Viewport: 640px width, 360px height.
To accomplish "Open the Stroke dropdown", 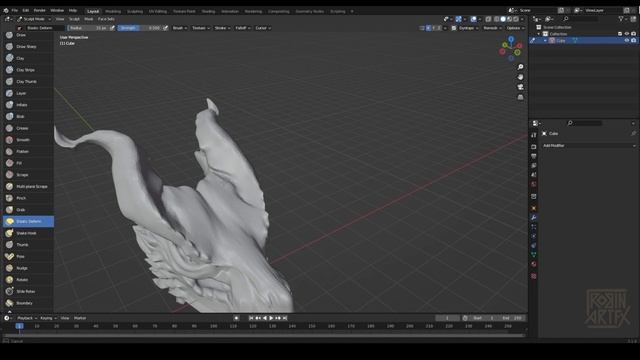I will [222, 28].
